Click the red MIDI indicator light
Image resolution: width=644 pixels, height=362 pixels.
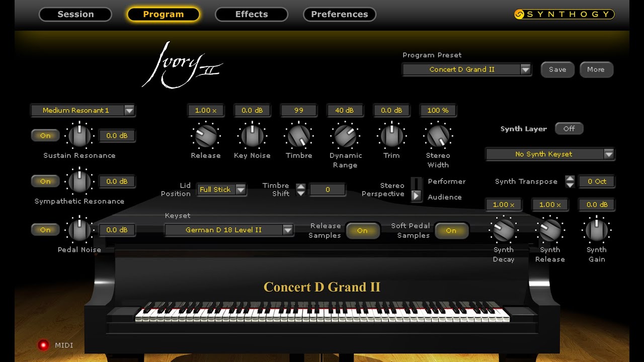pyautogui.click(x=43, y=345)
